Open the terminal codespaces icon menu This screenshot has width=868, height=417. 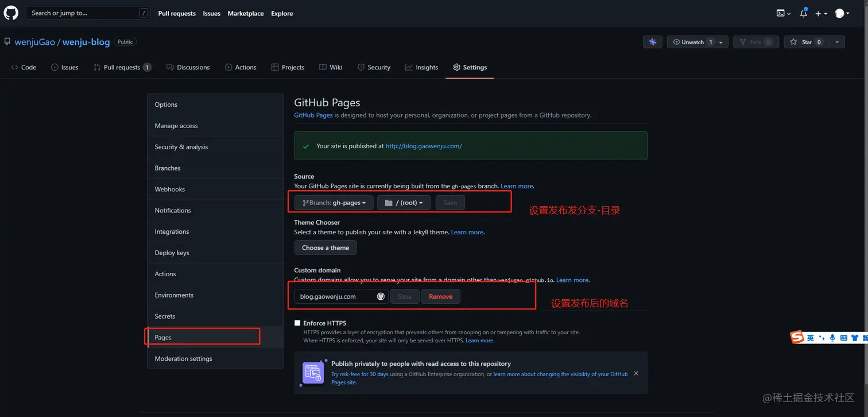coord(784,13)
